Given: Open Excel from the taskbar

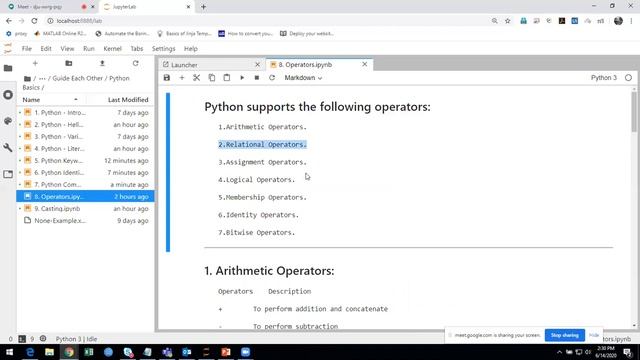Looking at the screenshot, I should [x=89, y=352].
